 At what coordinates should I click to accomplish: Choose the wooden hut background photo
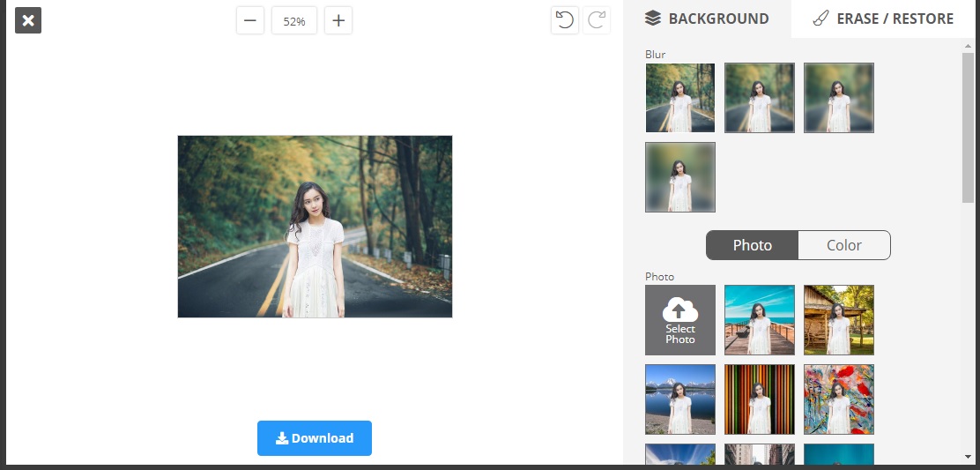(x=839, y=320)
